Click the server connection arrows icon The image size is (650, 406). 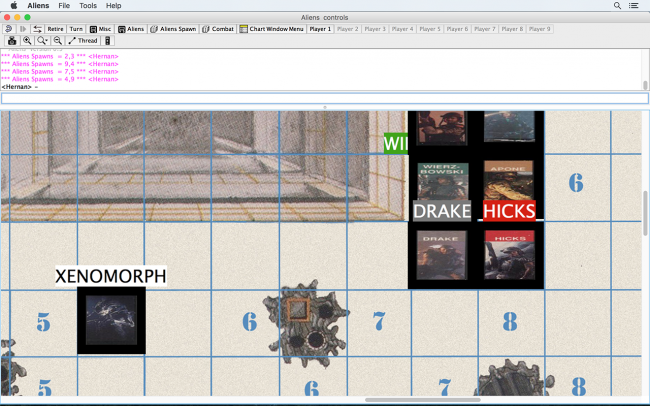coord(37,29)
